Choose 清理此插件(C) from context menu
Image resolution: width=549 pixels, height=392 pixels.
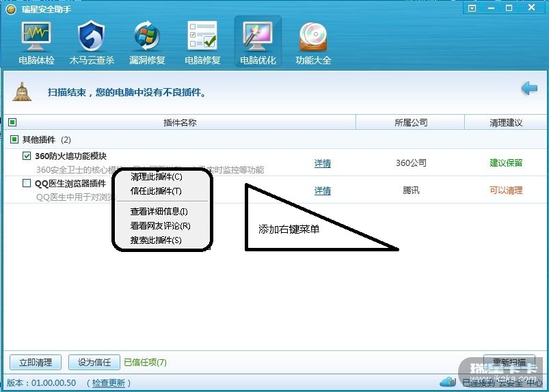[x=157, y=177]
